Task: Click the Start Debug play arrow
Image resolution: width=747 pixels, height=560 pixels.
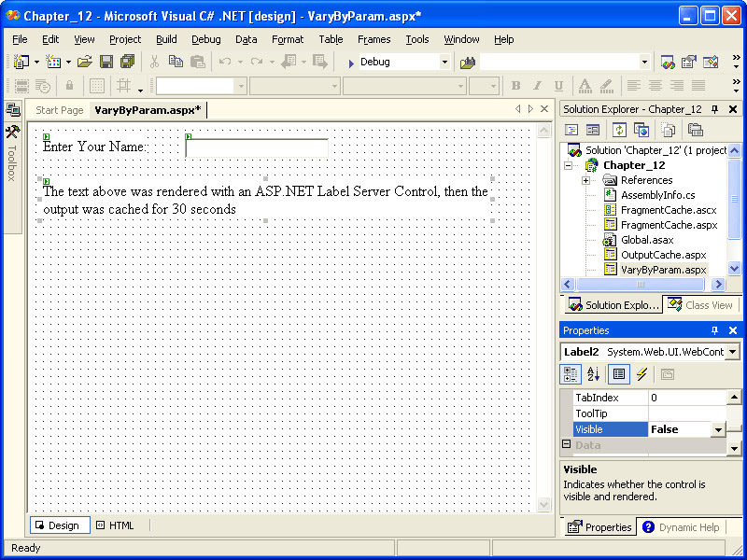Action: pyautogui.click(x=350, y=63)
